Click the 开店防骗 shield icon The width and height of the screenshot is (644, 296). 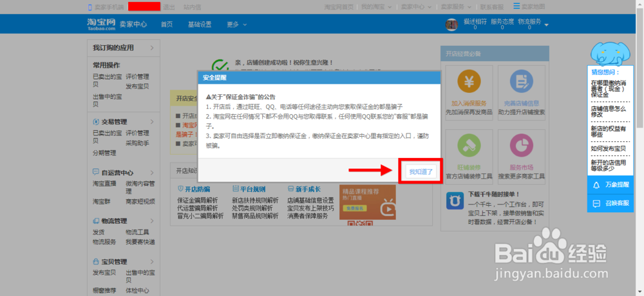coord(180,189)
